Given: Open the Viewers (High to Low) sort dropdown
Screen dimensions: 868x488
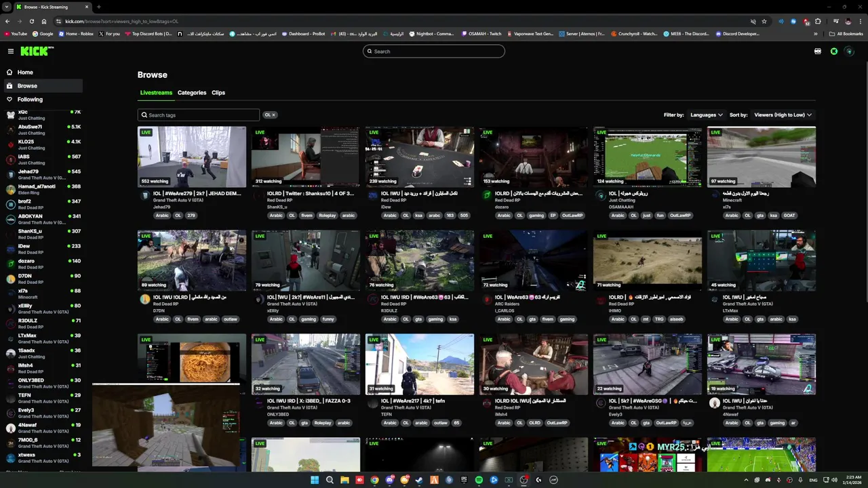Looking at the screenshot, I should 783,115.
